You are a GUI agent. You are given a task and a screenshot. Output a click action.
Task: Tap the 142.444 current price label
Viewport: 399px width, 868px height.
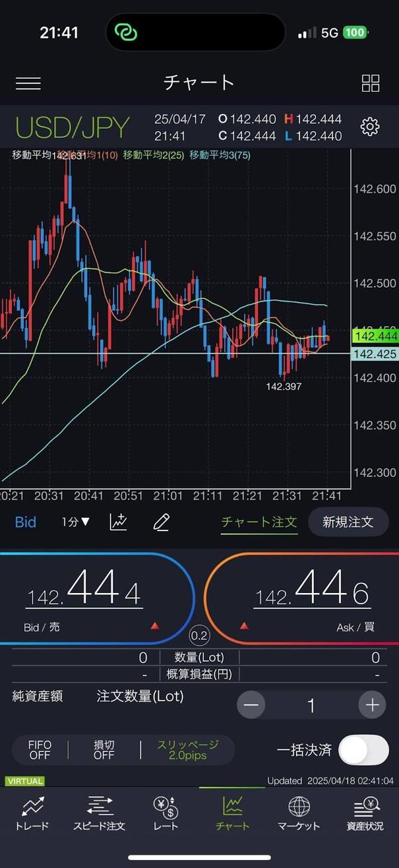click(x=375, y=337)
